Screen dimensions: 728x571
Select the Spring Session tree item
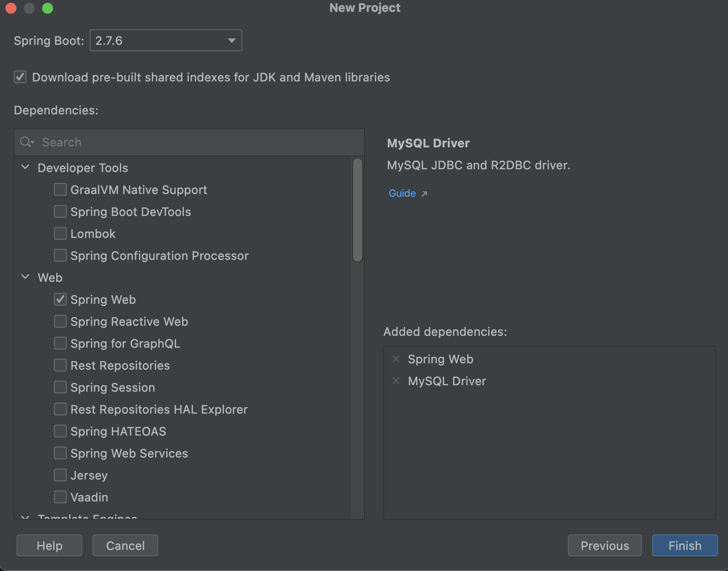pos(112,388)
